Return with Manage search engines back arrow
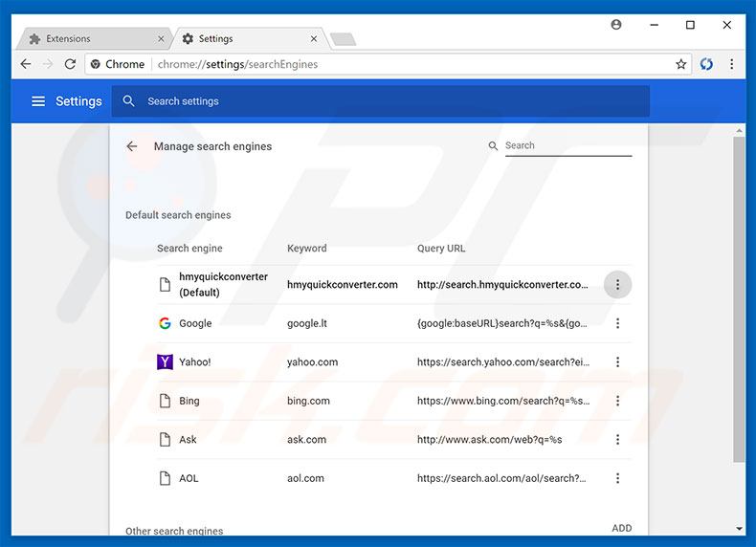This screenshot has height=547, width=756. pyautogui.click(x=132, y=146)
